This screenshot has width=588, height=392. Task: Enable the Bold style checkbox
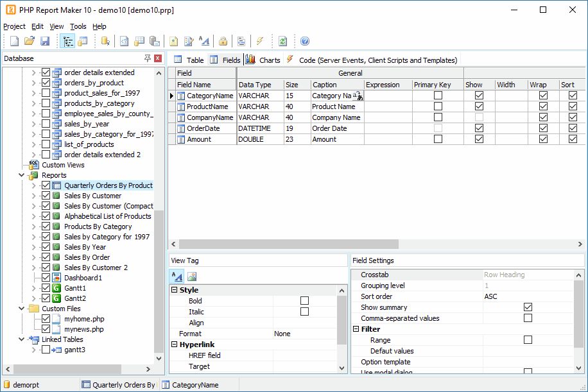pyautogui.click(x=304, y=301)
